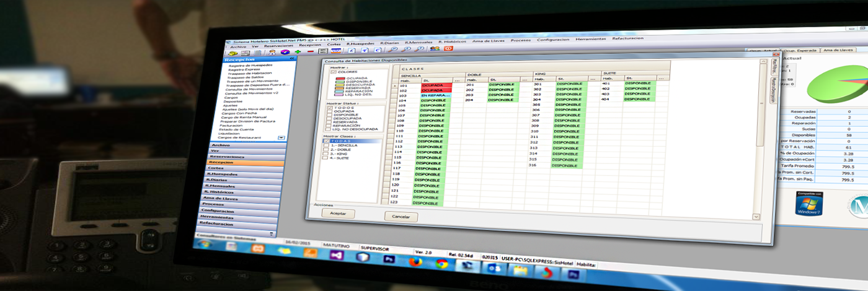
Task: Click the two-people users toolbar icon
Action: 435,48
